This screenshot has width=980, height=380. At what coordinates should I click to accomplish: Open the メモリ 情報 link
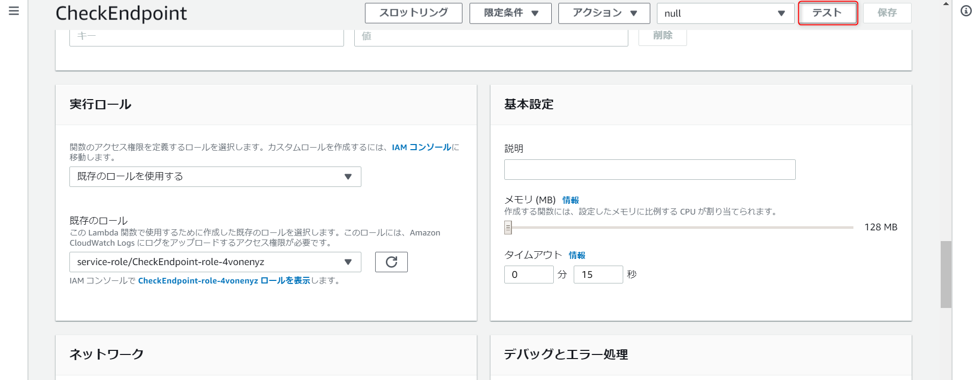coord(571,200)
